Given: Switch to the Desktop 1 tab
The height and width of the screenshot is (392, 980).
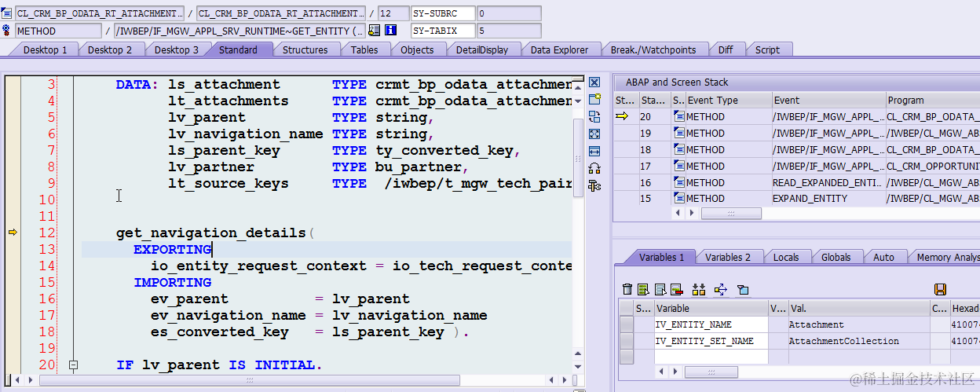Looking at the screenshot, I should pyautogui.click(x=46, y=49).
